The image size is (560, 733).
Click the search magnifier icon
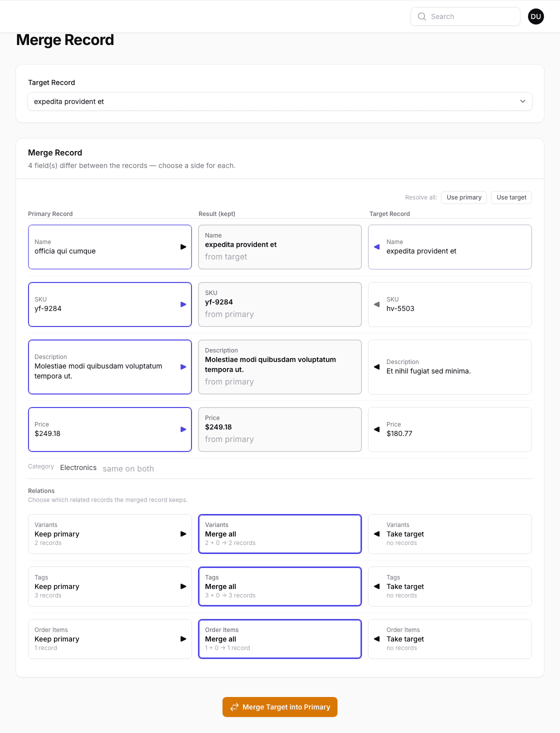[422, 16]
